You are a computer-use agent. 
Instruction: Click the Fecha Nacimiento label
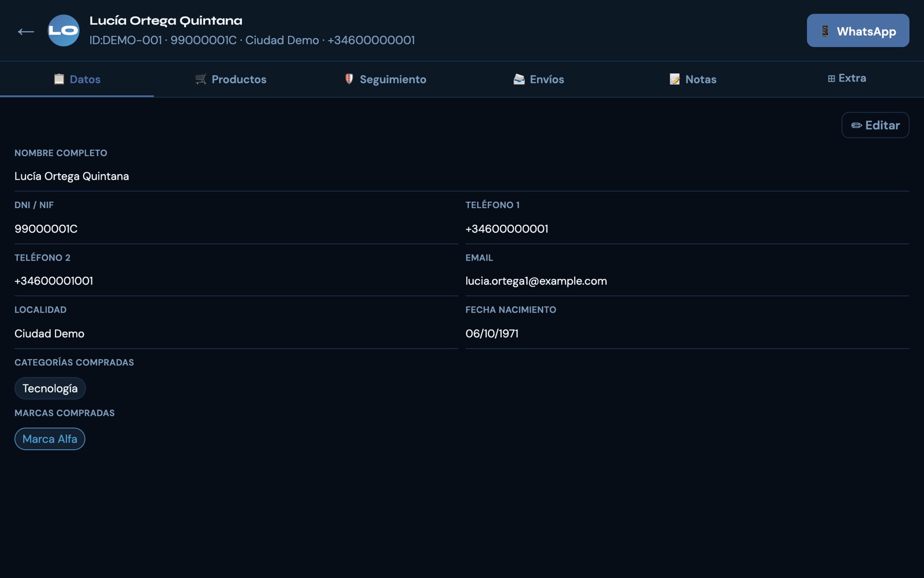(511, 310)
